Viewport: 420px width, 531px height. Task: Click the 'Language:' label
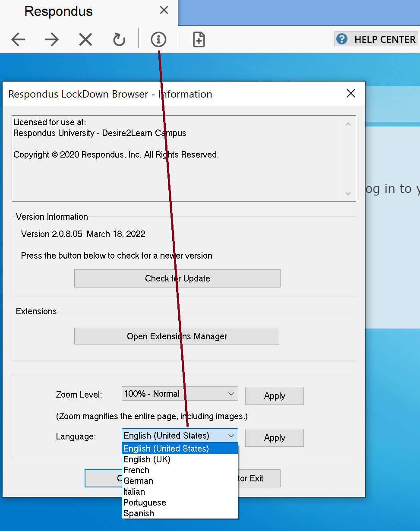point(76,436)
